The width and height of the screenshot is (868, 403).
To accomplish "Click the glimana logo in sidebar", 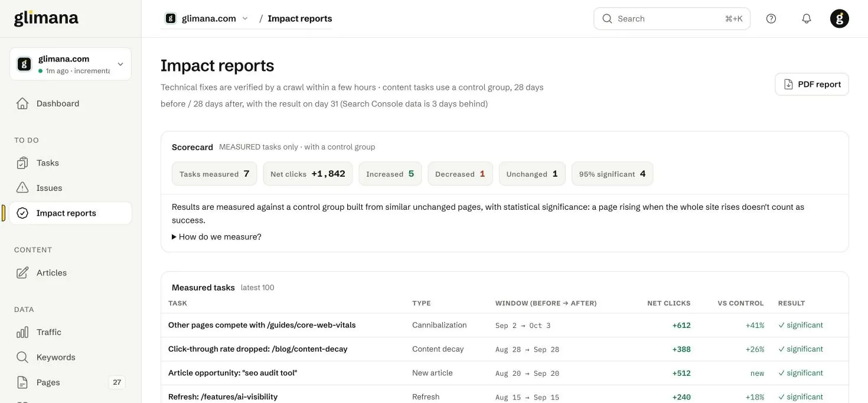I will pos(46,18).
